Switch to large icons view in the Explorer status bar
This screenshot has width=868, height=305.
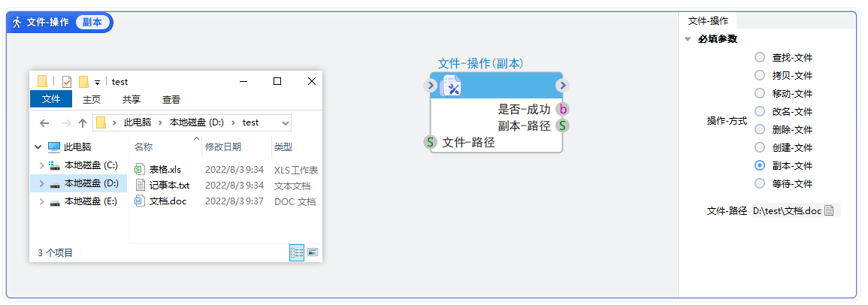click(313, 252)
